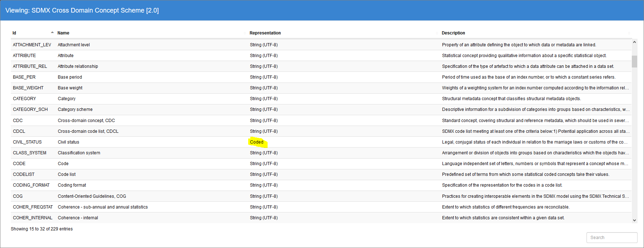Select the Cross-domain concept, CDC name cell
Screen dimensions: 644x248
pos(86,121)
